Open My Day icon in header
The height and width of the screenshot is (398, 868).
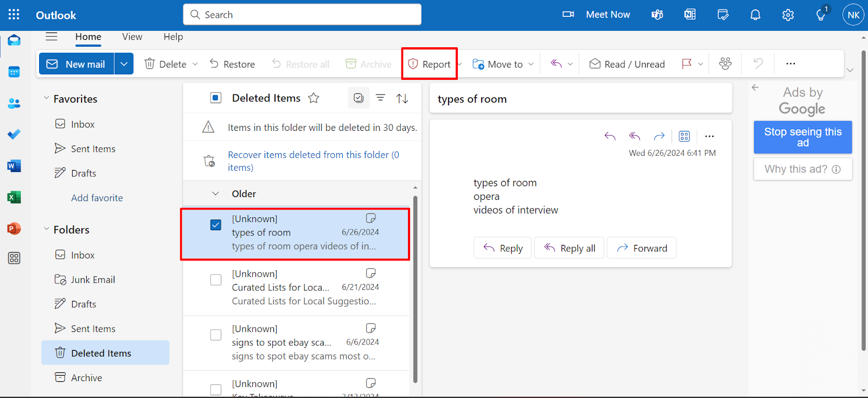723,15
